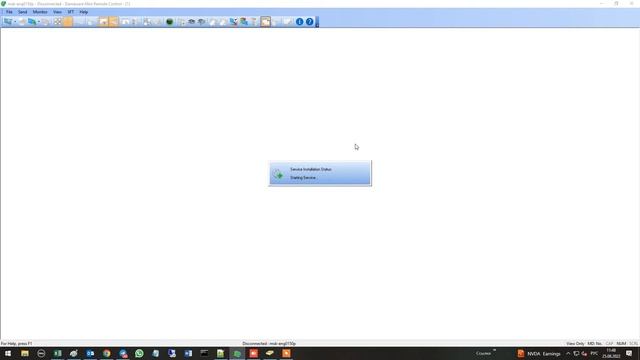Click 'For Help, press F1' status text
Image resolution: width=640 pixels, height=360 pixels.
tap(16, 344)
